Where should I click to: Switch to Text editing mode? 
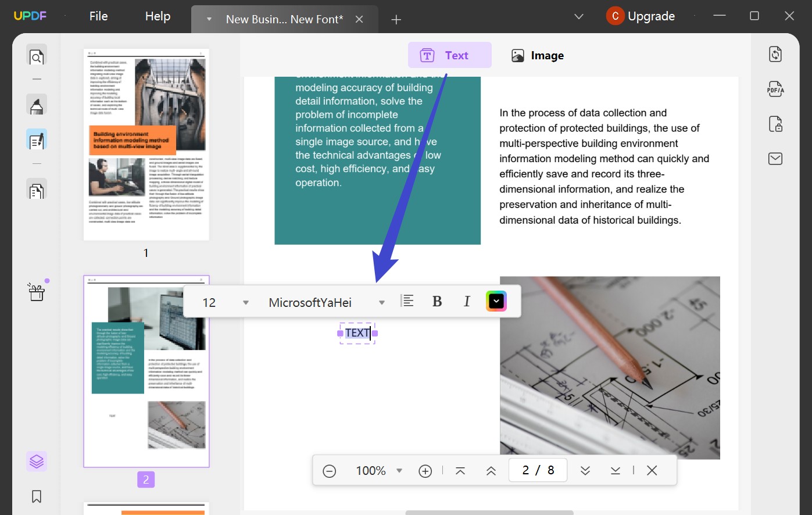(449, 55)
